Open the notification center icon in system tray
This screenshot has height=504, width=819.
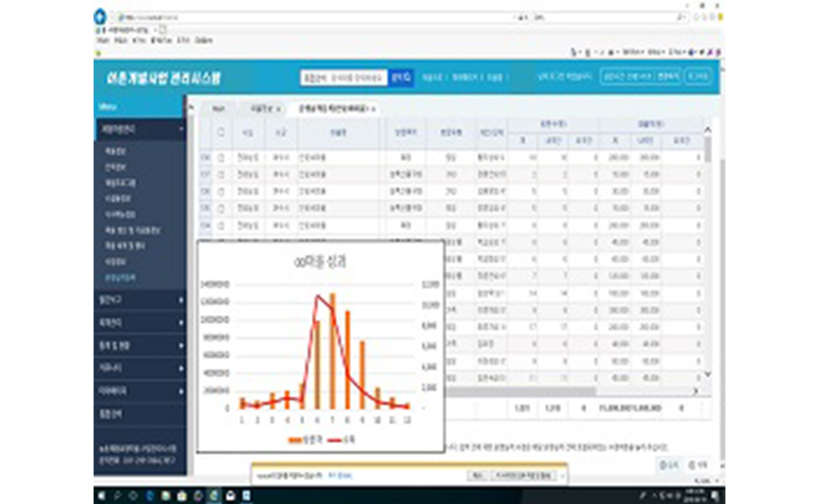pyautogui.click(x=715, y=495)
